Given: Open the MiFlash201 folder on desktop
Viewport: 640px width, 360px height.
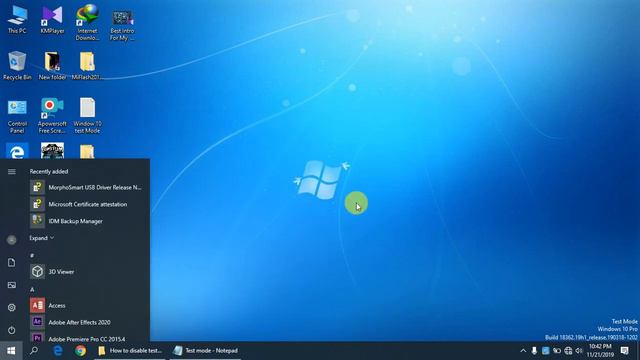Looking at the screenshot, I should 87,65.
